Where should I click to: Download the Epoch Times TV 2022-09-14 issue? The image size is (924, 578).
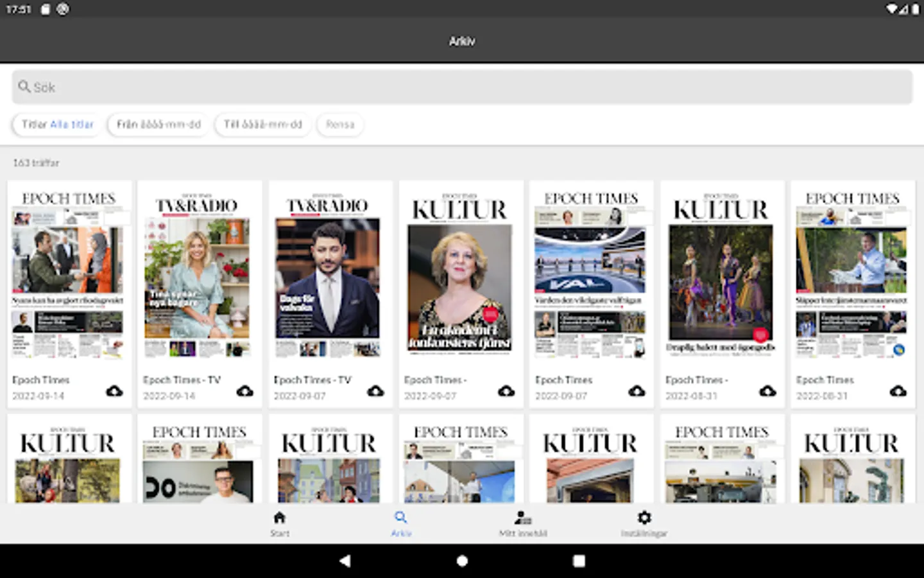pos(244,390)
